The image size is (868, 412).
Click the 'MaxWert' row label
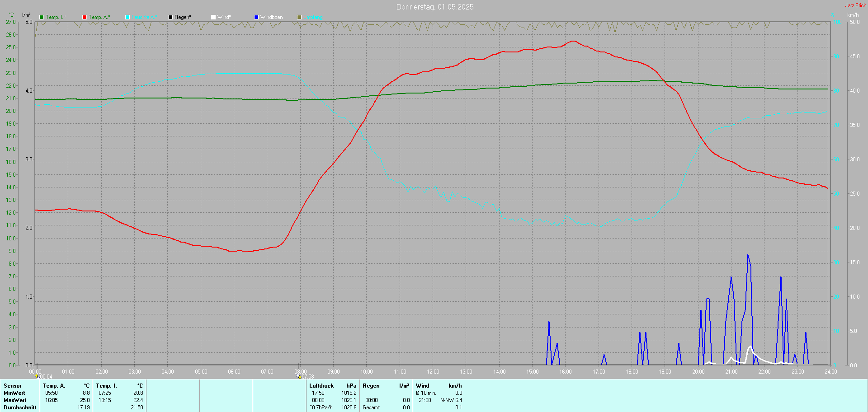coord(15,400)
